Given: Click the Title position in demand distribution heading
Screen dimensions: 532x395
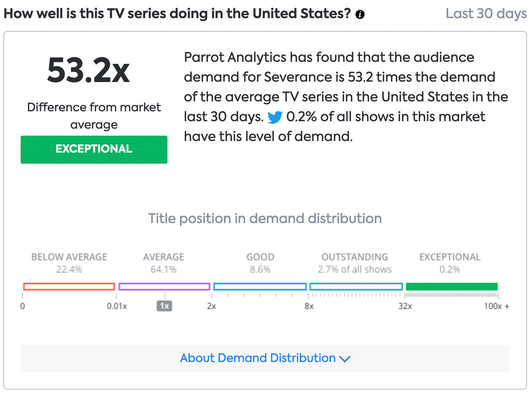Looking at the screenshot, I should [265, 219].
